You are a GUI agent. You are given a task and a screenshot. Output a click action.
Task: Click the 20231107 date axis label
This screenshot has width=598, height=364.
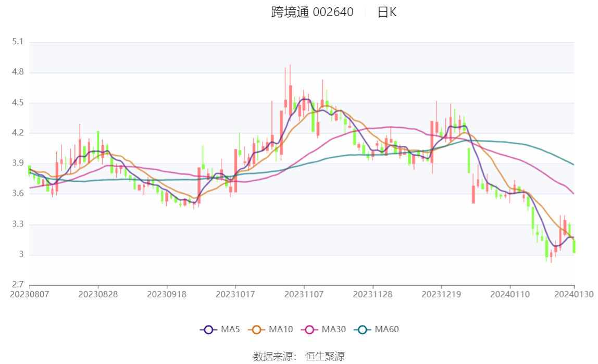tap(304, 295)
